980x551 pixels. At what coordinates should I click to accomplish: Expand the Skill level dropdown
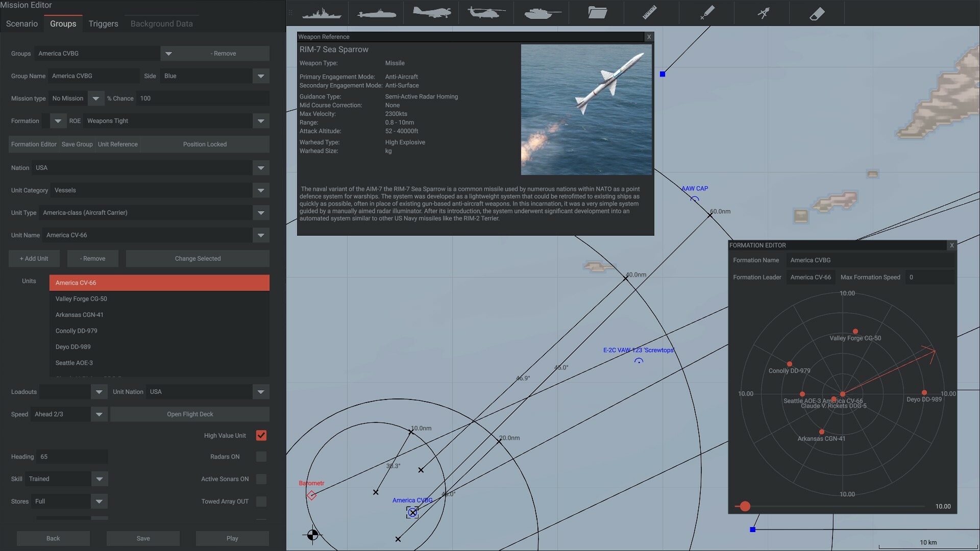99,480
